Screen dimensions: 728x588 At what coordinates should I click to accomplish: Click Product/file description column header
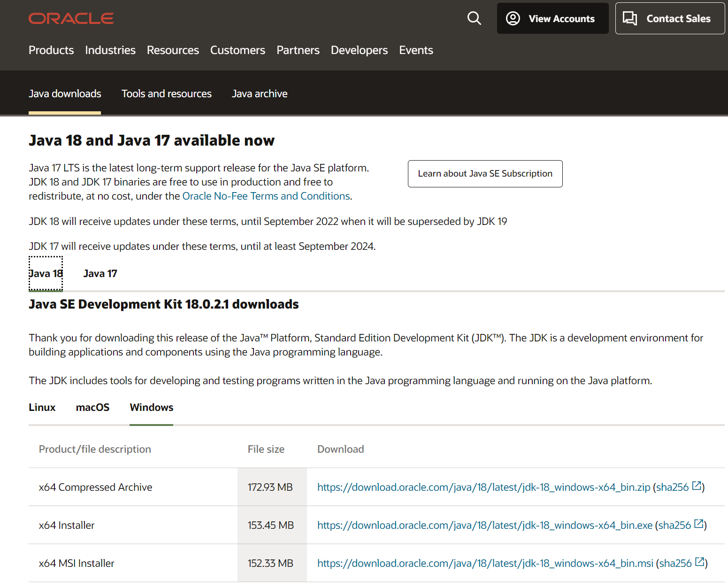(95, 449)
